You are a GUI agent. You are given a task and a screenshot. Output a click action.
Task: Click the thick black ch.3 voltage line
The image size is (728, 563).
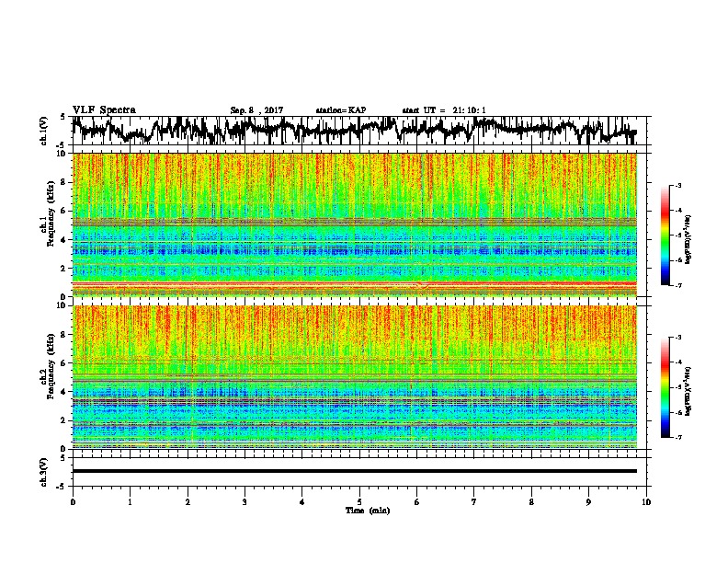(354, 471)
